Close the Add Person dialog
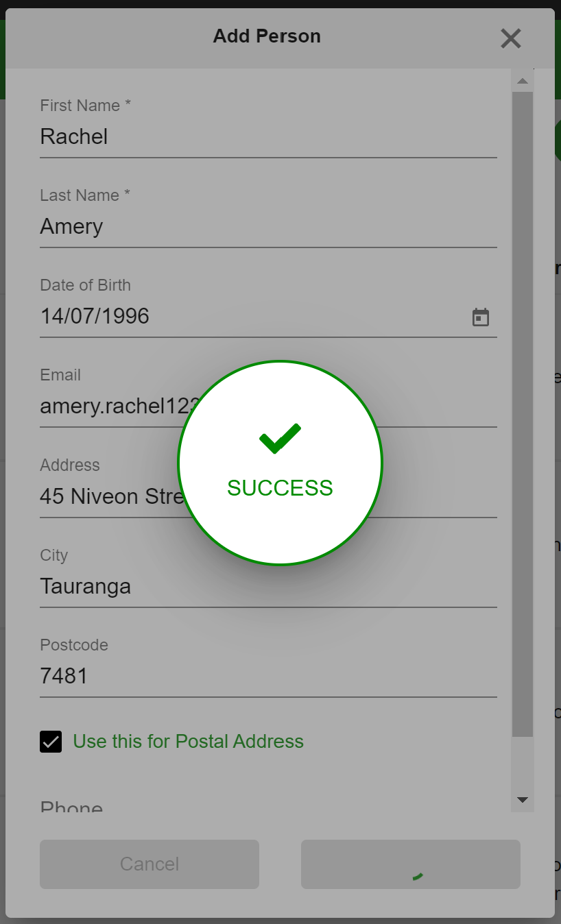 tap(511, 38)
